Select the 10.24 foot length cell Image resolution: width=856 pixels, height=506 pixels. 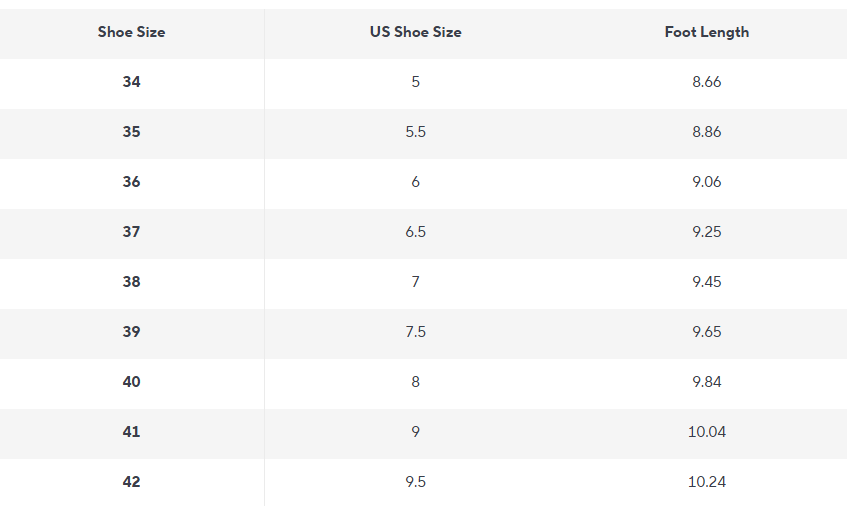[706, 482]
